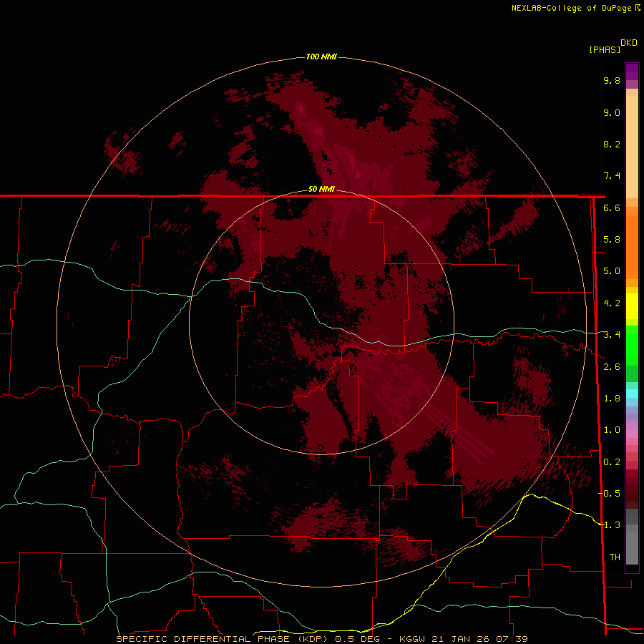Screen dimensions: 644x644
Task: Select the 9.8 scale value
Action: 612,80
